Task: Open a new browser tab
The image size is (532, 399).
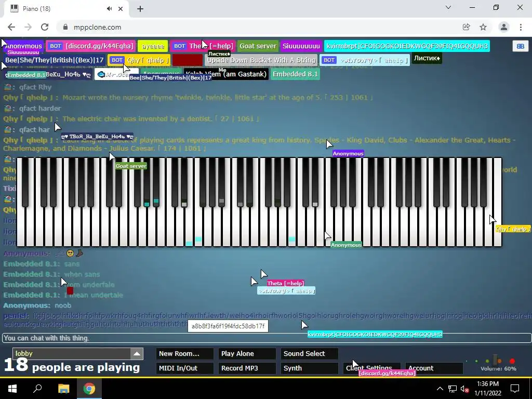Action: pyautogui.click(x=140, y=9)
